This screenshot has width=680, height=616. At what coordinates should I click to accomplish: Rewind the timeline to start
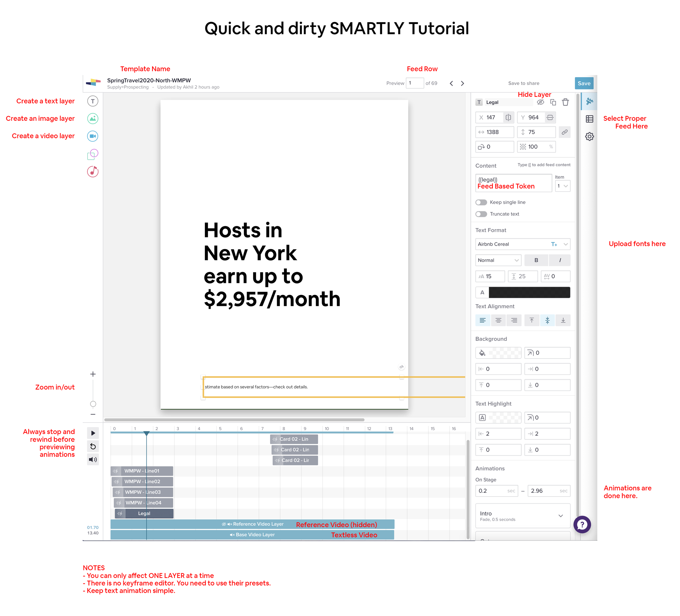(93, 447)
